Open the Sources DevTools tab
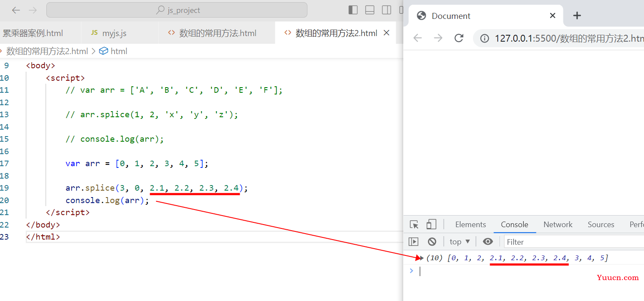644x301 pixels. [x=601, y=225]
